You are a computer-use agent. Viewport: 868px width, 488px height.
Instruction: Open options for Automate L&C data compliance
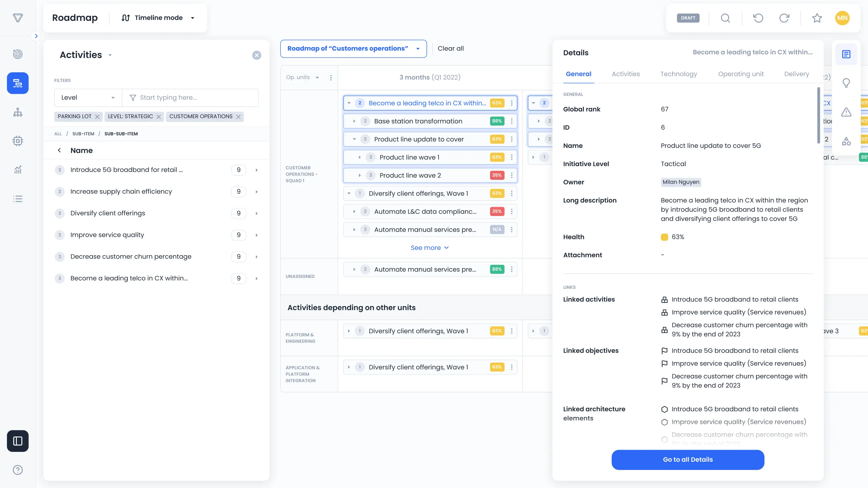pyautogui.click(x=512, y=211)
